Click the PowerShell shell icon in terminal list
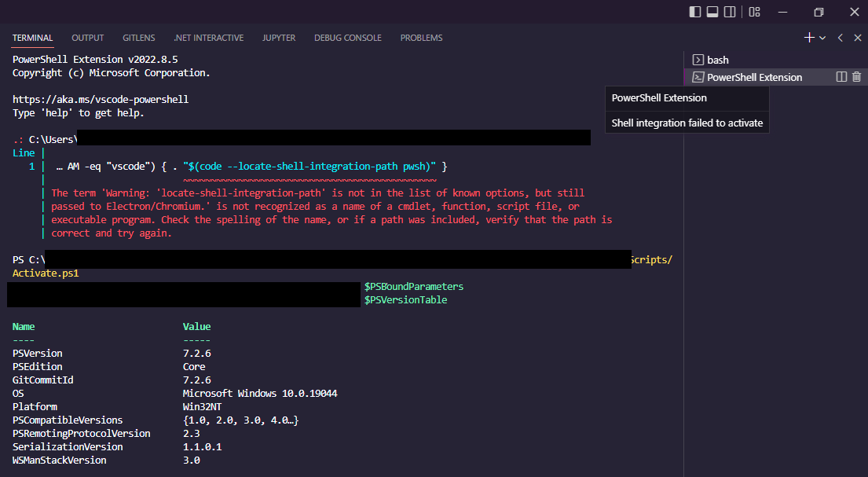This screenshot has width=868, height=477. click(698, 76)
